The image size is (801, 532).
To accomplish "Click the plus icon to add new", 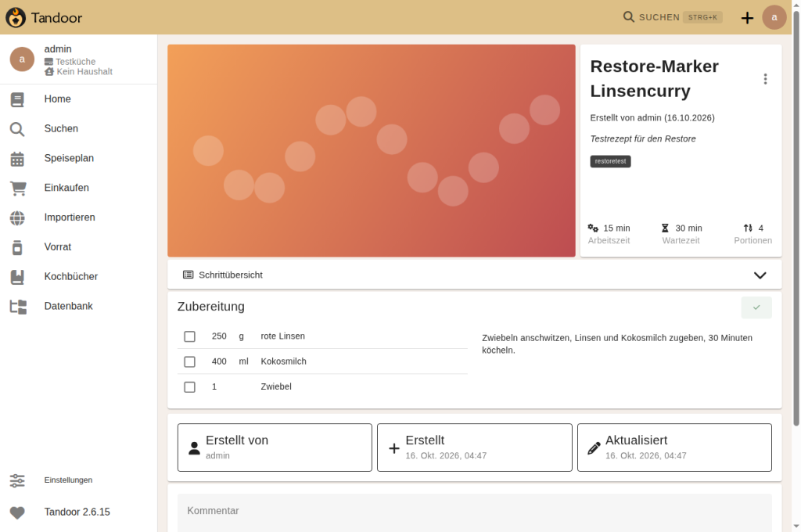I will coord(747,18).
